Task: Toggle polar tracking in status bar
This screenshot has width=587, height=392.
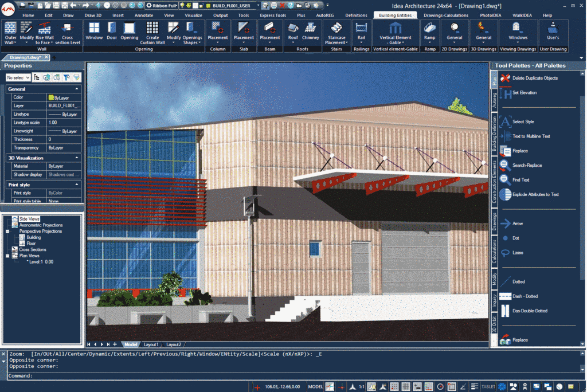Action: (440, 387)
